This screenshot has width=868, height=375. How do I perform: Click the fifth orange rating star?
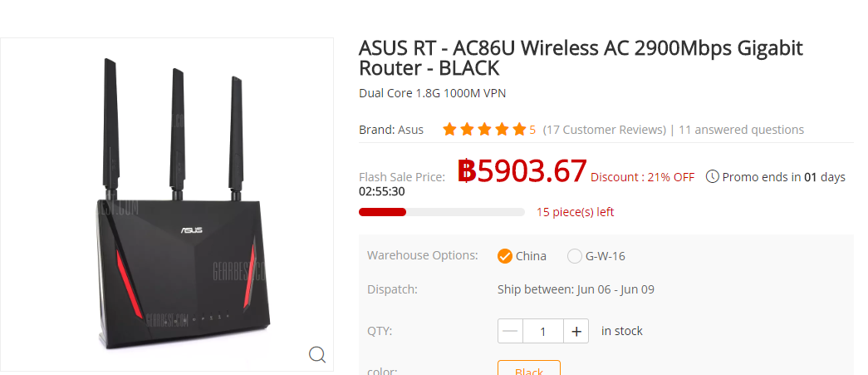(519, 130)
